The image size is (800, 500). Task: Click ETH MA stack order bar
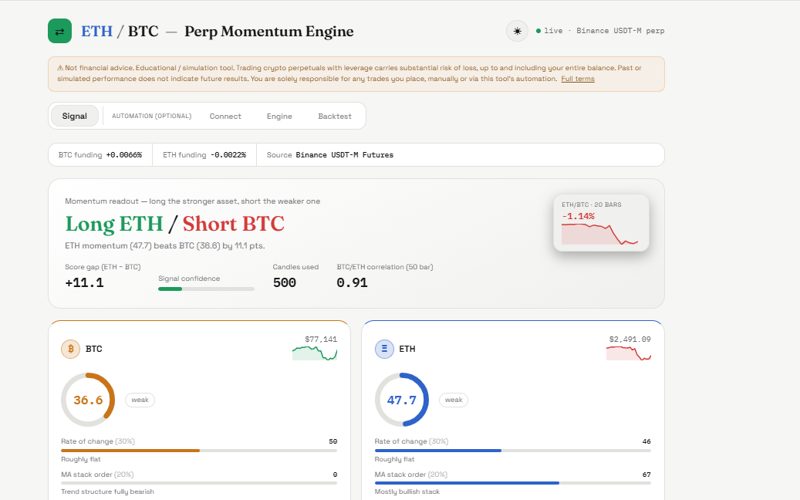pyautogui.click(x=513, y=483)
